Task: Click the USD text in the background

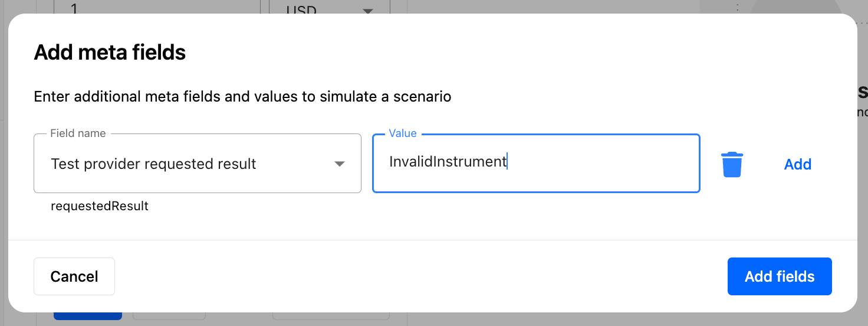Action: pos(301,9)
